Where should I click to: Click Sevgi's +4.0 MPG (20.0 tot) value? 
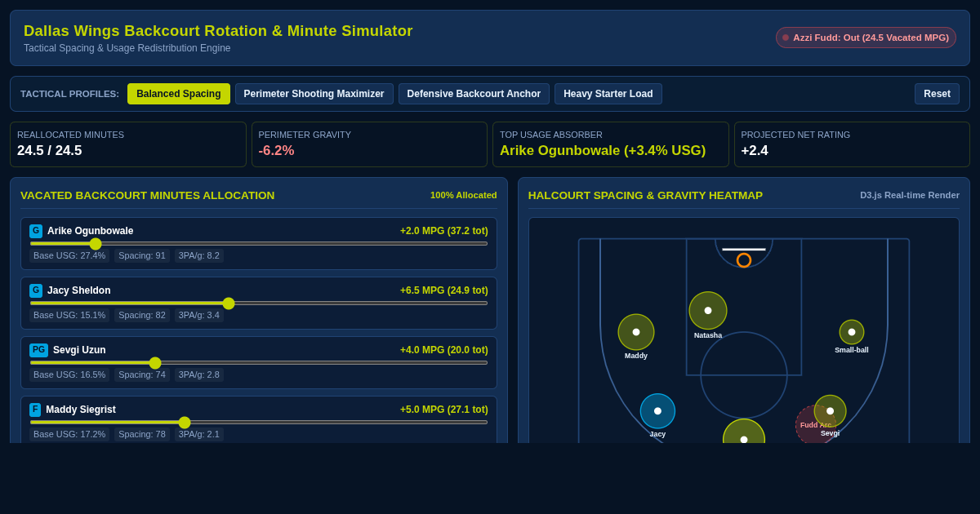(x=444, y=350)
